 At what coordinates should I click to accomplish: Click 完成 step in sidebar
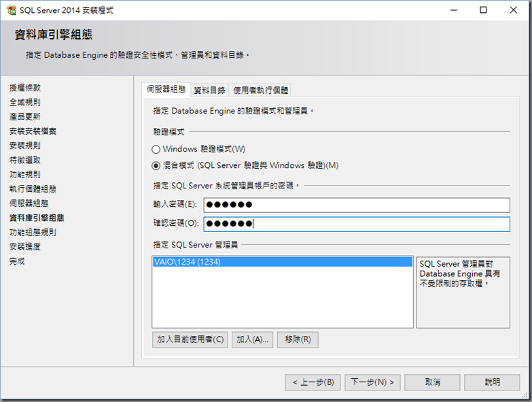17,261
